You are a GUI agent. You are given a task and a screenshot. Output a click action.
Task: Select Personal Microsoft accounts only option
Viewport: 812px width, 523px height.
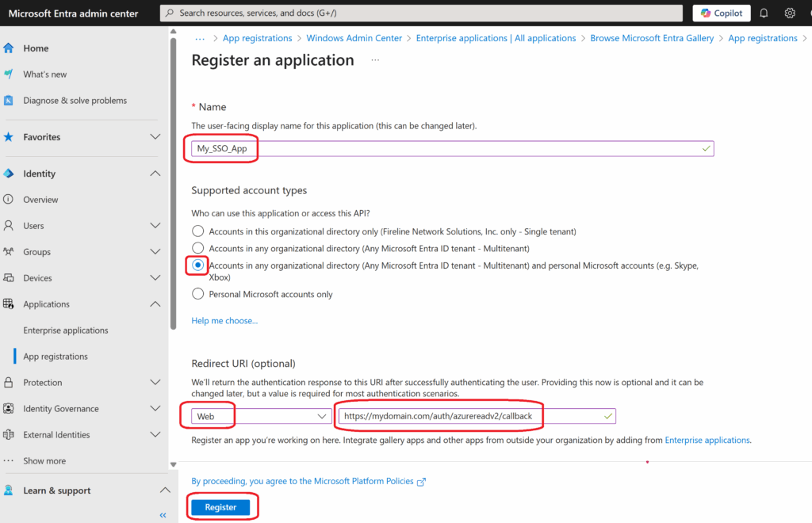tap(197, 294)
